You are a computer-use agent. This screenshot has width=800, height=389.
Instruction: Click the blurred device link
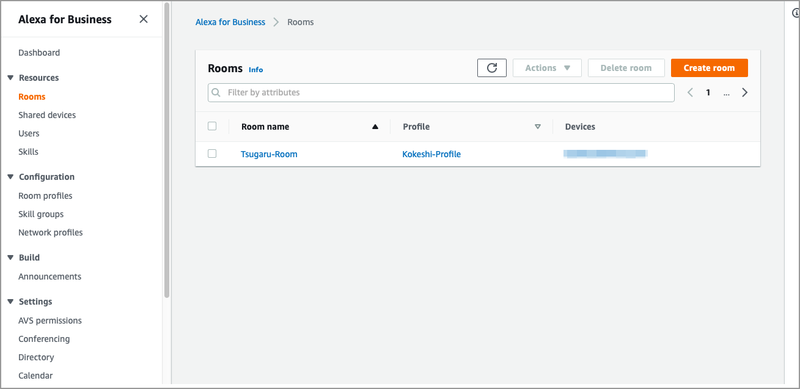point(605,153)
